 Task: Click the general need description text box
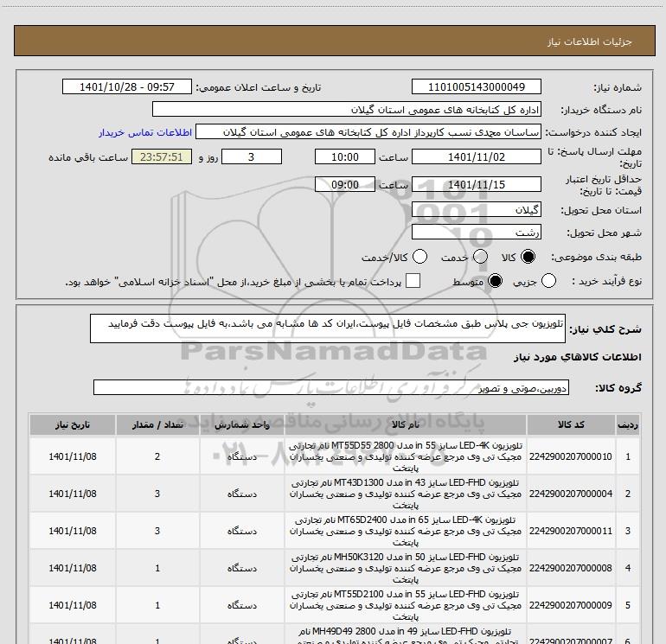click(x=328, y=328)
